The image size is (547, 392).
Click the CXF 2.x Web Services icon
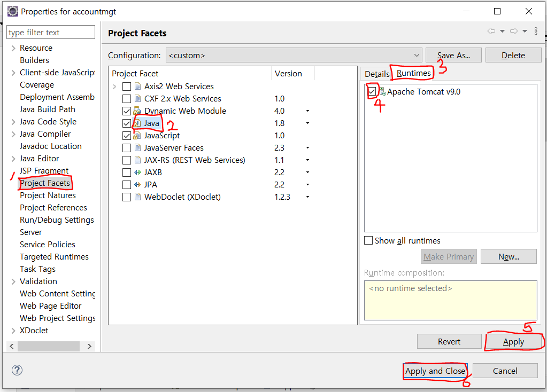click(x=138, y=99)
